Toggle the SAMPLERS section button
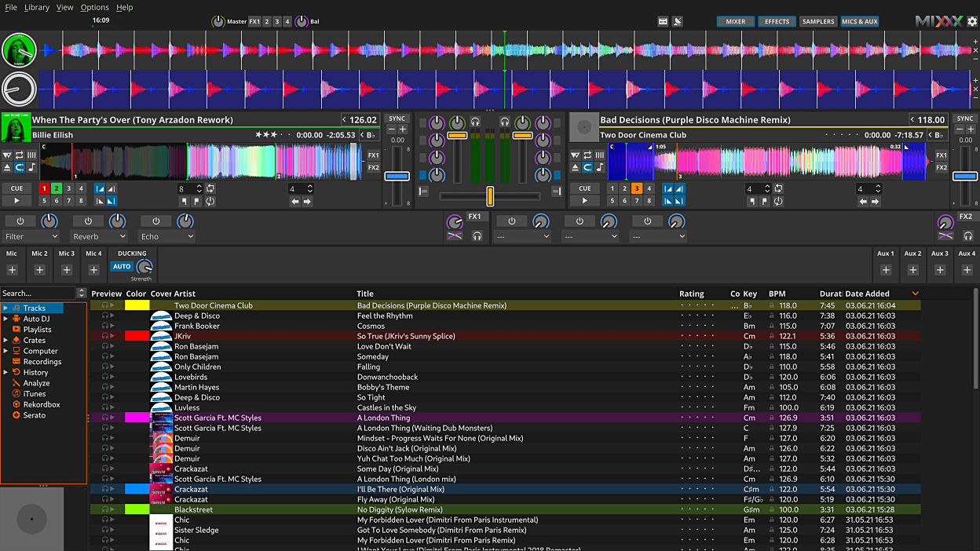The image size is (980, 551). 818,22
